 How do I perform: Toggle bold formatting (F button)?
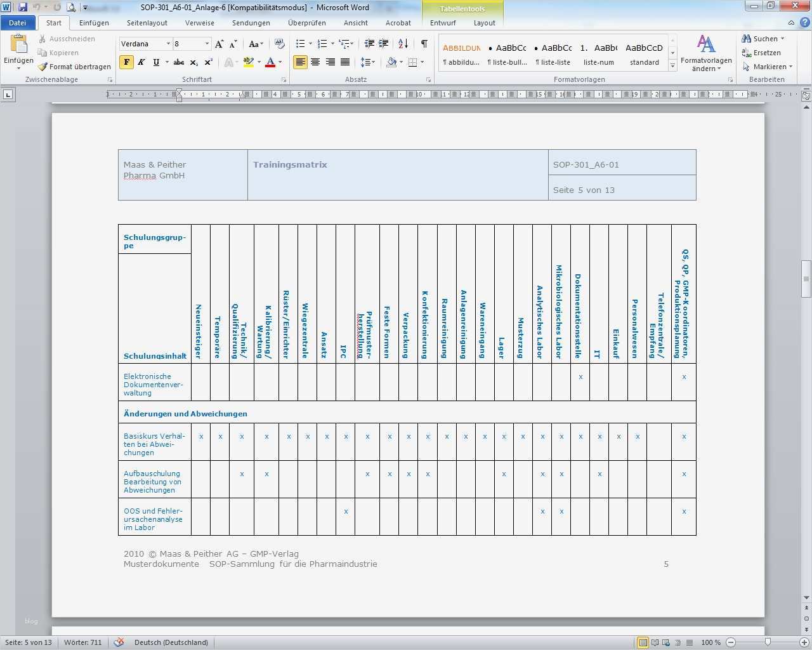pos(126,62)
